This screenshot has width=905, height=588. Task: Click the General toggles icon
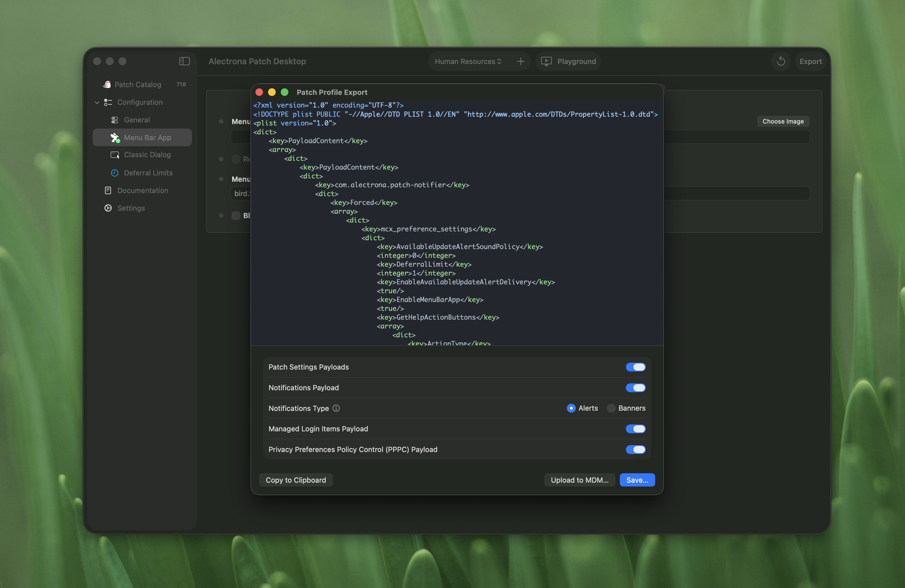click(x=114, y=120)
